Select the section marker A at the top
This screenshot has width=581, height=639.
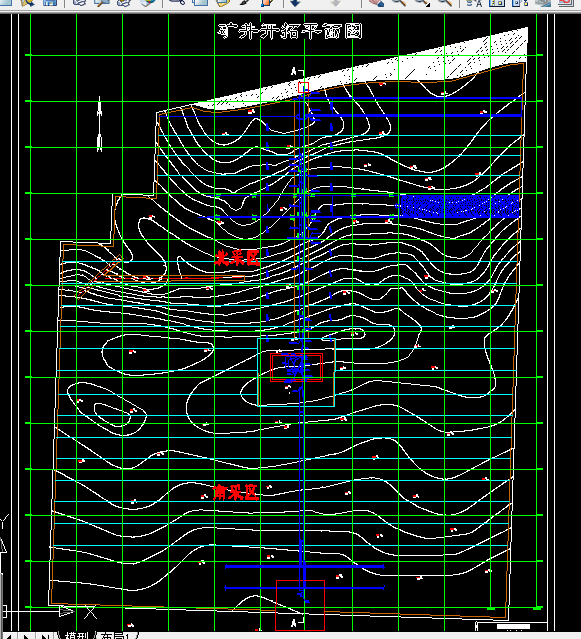point(294,71)
